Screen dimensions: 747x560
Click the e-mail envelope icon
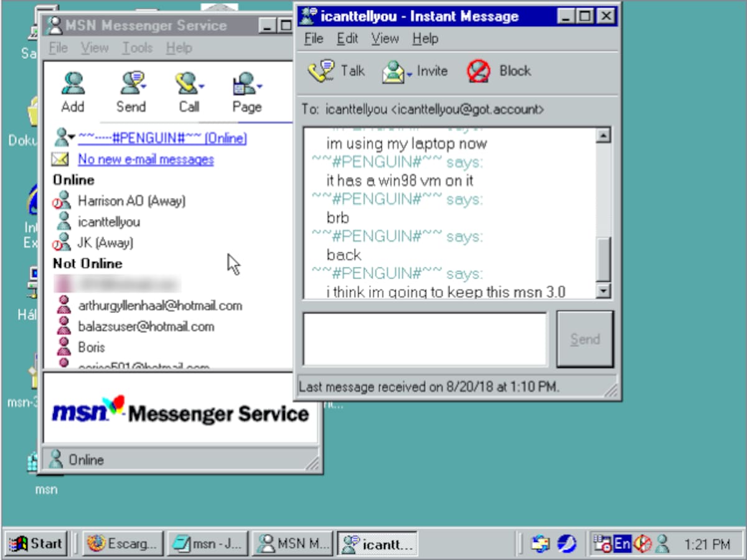pyautogui.click(x=60, y=159)
